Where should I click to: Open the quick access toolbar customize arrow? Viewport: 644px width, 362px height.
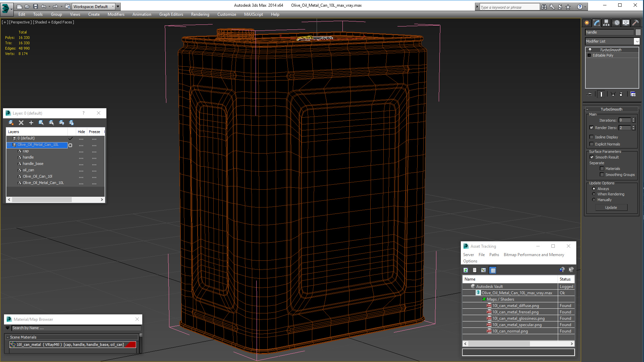pos(118,6)
